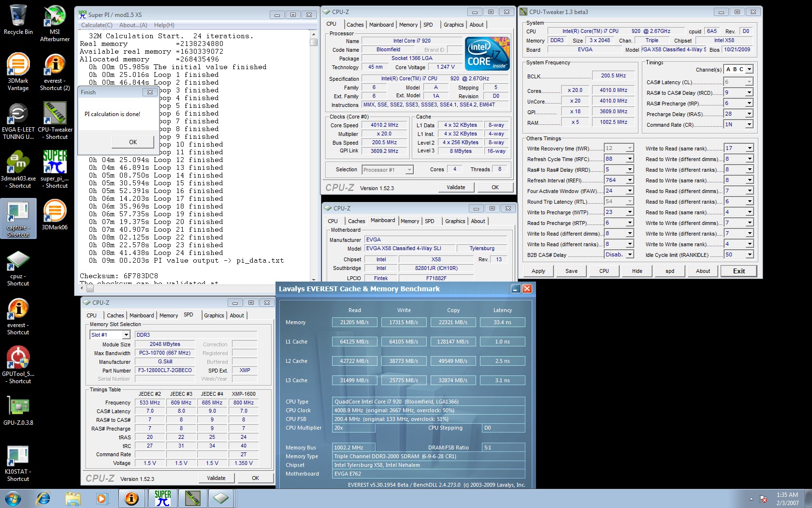Open the About...(A) menu in Super PI
This screenshot has width=812, height=508.
133,25
